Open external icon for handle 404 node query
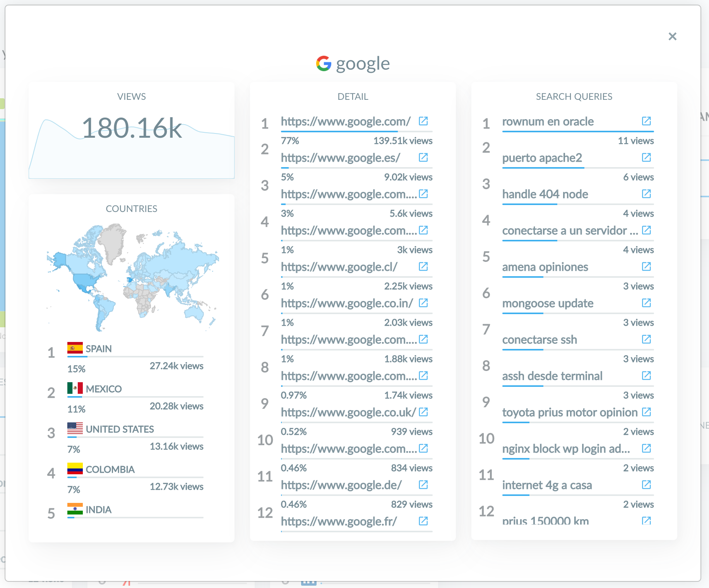The width and height of the screenshot is (709, 588). click(x=646, y=194)
